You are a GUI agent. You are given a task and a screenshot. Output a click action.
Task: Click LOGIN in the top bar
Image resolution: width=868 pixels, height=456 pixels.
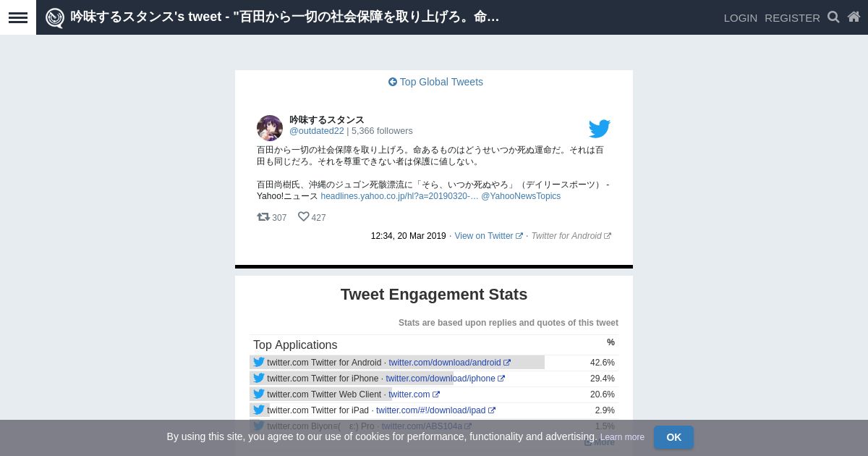click(741, 17)
